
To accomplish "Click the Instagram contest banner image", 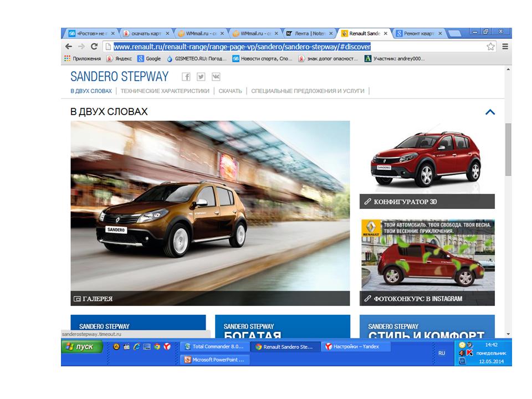I will (427, 255).
